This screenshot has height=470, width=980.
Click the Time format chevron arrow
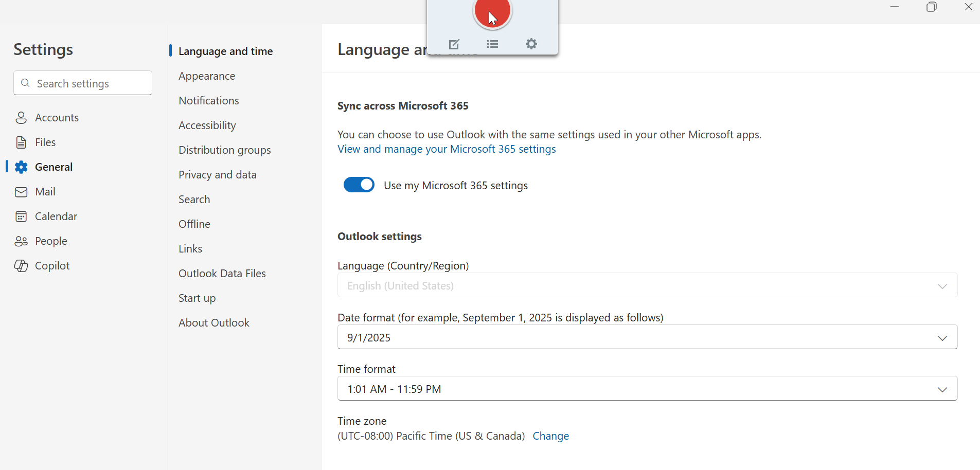pyautogui.click(x=942, y=390)
